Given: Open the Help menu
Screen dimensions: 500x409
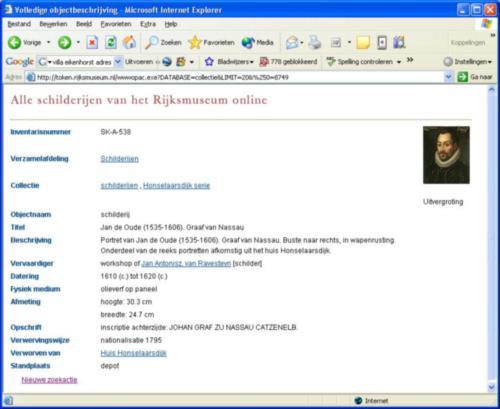Looking at the screenshot, I should tap(171, 24).
